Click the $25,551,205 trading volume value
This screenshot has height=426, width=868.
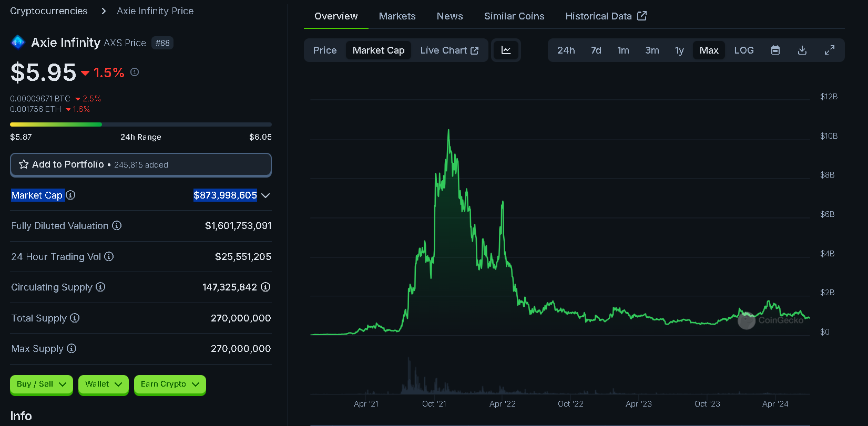click(x=243, y=257)
